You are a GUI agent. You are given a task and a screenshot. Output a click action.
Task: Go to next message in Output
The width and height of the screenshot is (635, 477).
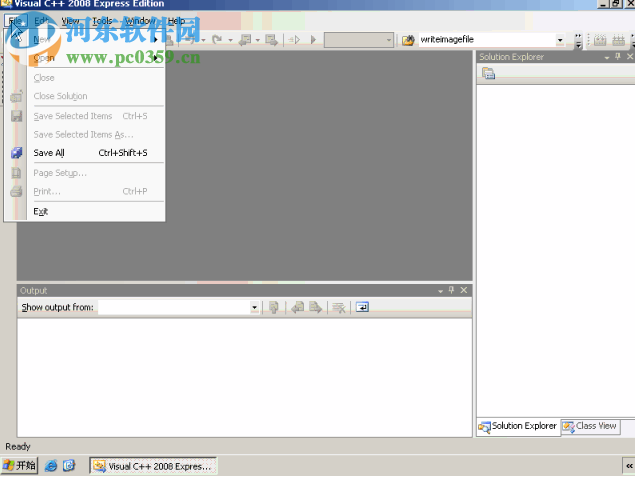315,307
